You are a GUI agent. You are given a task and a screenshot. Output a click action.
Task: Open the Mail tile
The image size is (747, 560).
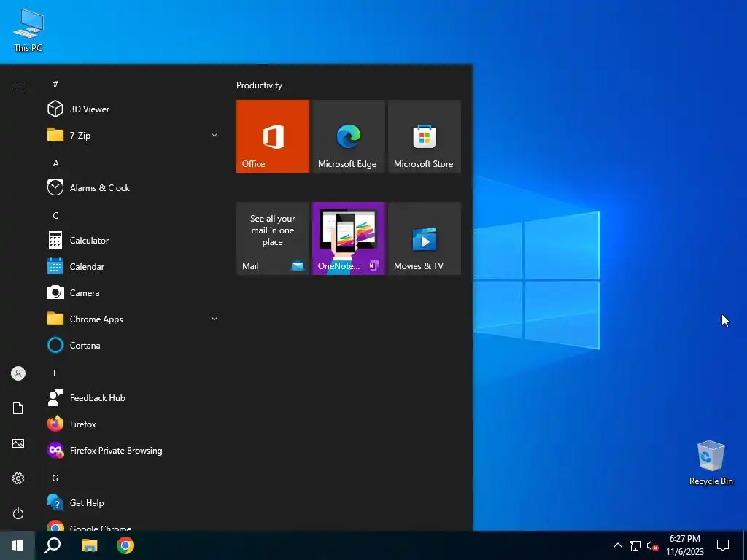click(273, 238)
